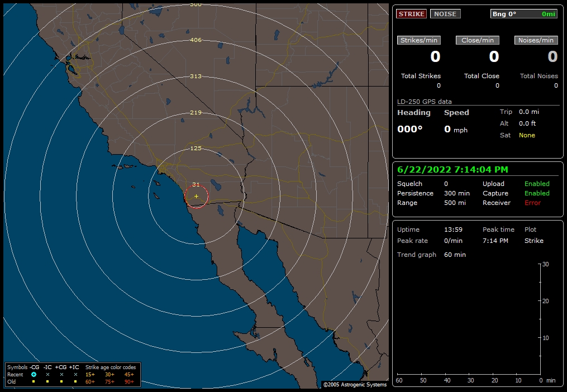Image resolution: width=567 pixels, height=392 pixels.
Task: Click the Squelch value 0
Action: pyautogui.click(x=446, y=184)
